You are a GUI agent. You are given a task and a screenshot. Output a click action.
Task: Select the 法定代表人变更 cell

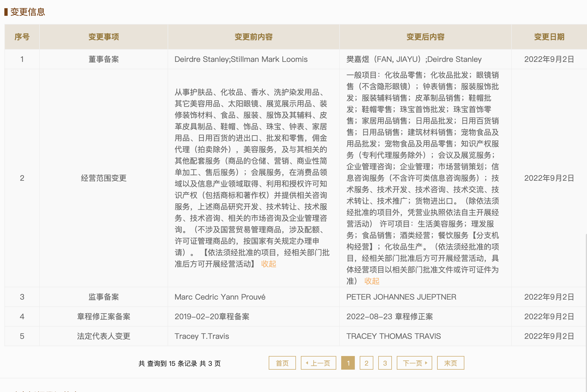(104, 336)
